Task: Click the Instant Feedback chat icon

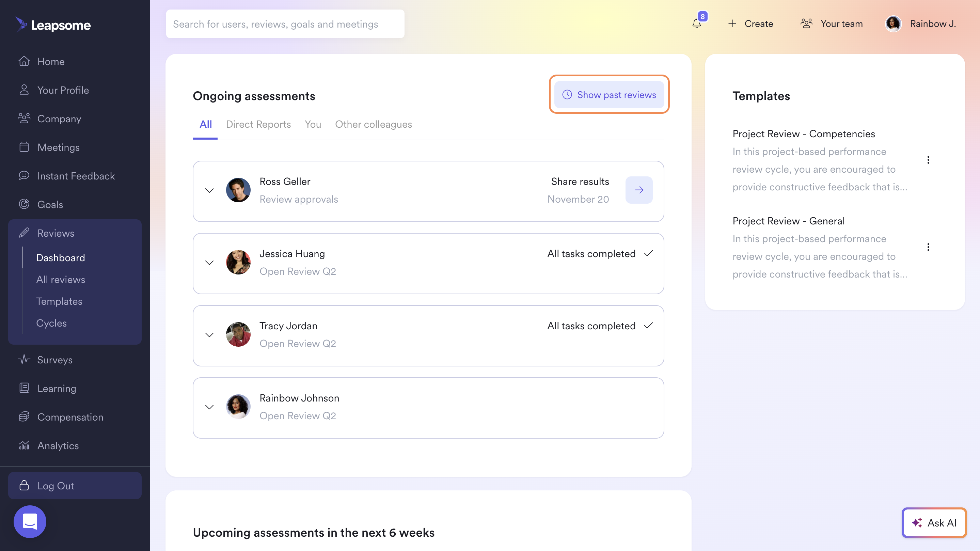Action: 24,175
